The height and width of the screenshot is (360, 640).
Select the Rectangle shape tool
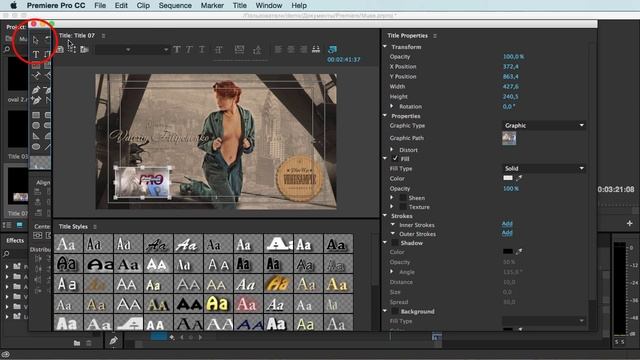[36, 115]
